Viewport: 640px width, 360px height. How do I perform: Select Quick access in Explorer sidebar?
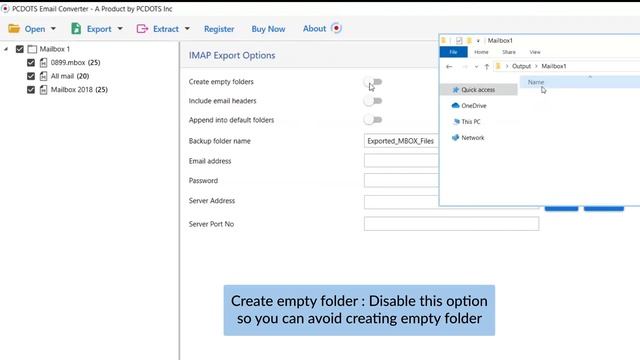pos(478,89)
